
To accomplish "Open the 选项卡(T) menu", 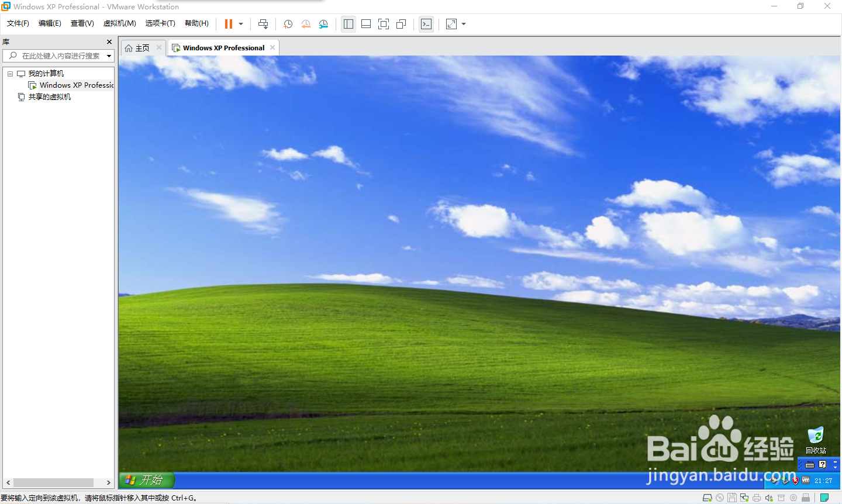I will pos(160,23).
